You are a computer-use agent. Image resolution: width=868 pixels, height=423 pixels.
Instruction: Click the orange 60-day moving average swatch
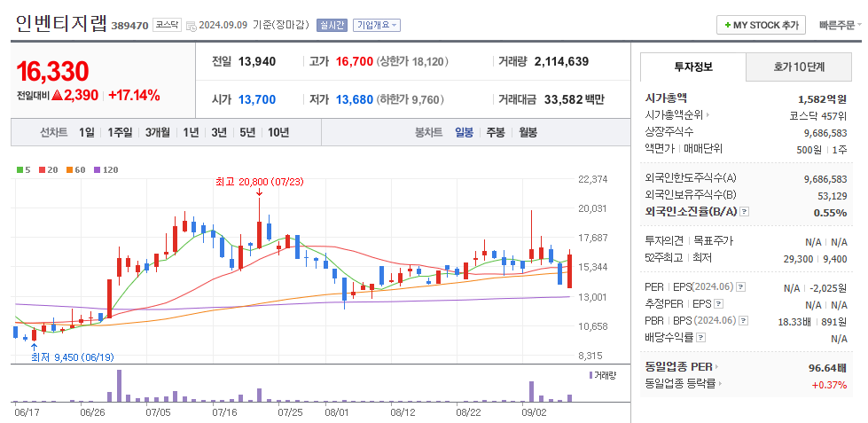pos(68,170)
